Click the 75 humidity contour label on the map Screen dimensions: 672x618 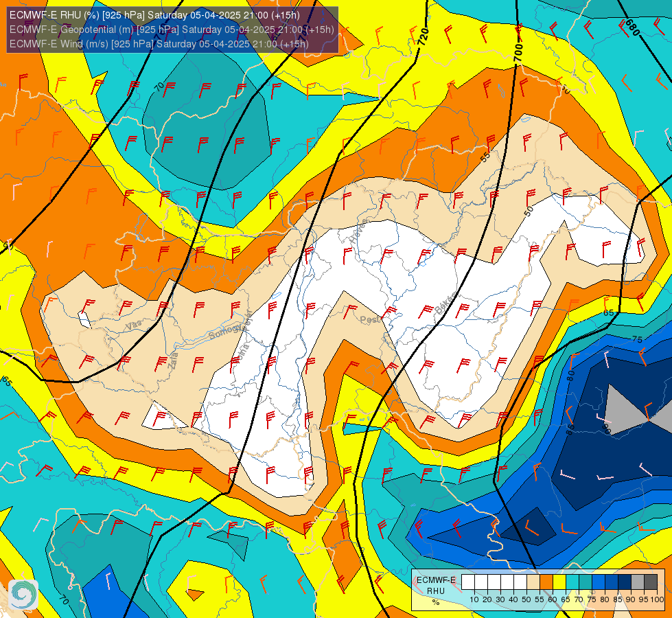637,339
